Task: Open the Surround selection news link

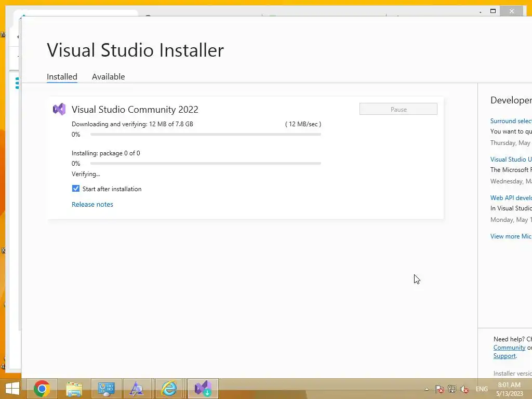Action: coord(511,121)
